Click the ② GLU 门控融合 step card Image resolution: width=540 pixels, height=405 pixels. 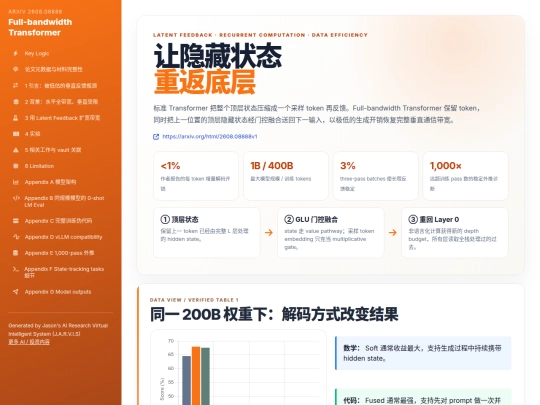tap(331, 232)
